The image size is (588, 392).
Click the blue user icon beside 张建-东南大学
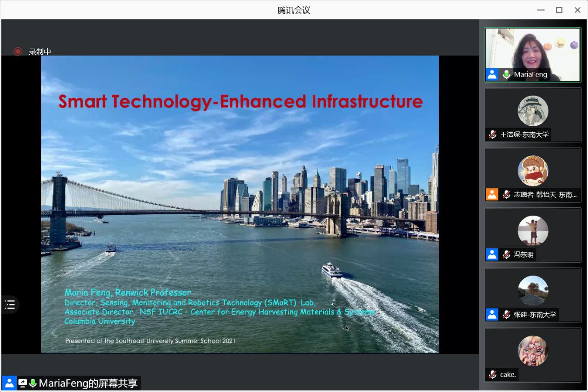(x=492, y=315)
